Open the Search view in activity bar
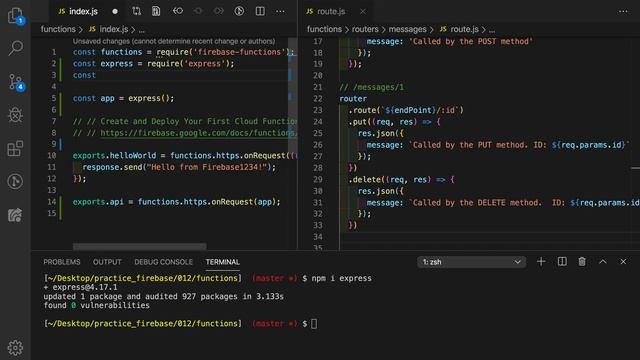640x360 pixels. coord(16,48)
